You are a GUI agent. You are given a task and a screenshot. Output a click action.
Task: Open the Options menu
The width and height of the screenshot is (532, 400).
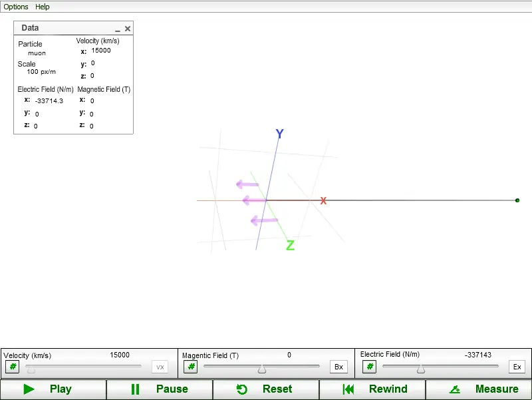pos(16,7)
